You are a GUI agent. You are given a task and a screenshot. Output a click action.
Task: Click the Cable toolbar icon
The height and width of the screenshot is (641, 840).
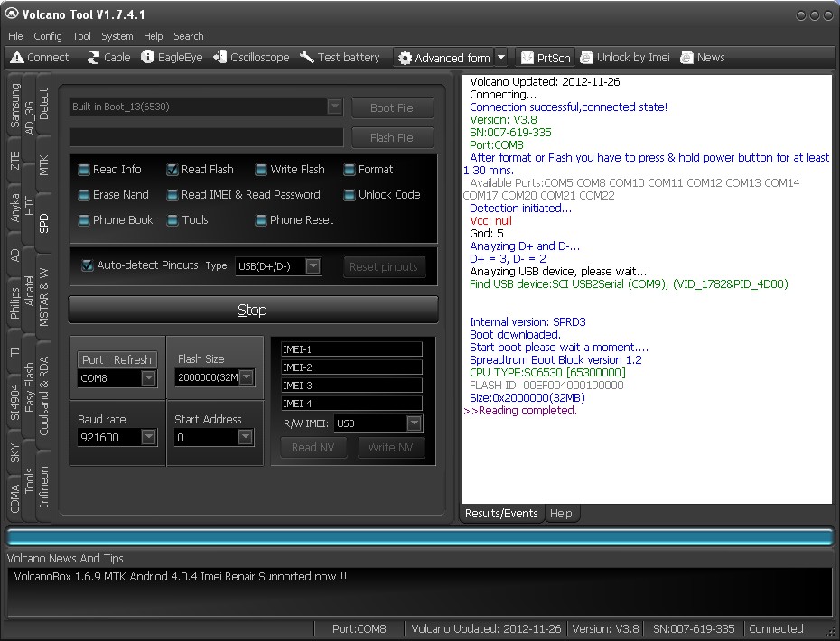tap(93, 57)
